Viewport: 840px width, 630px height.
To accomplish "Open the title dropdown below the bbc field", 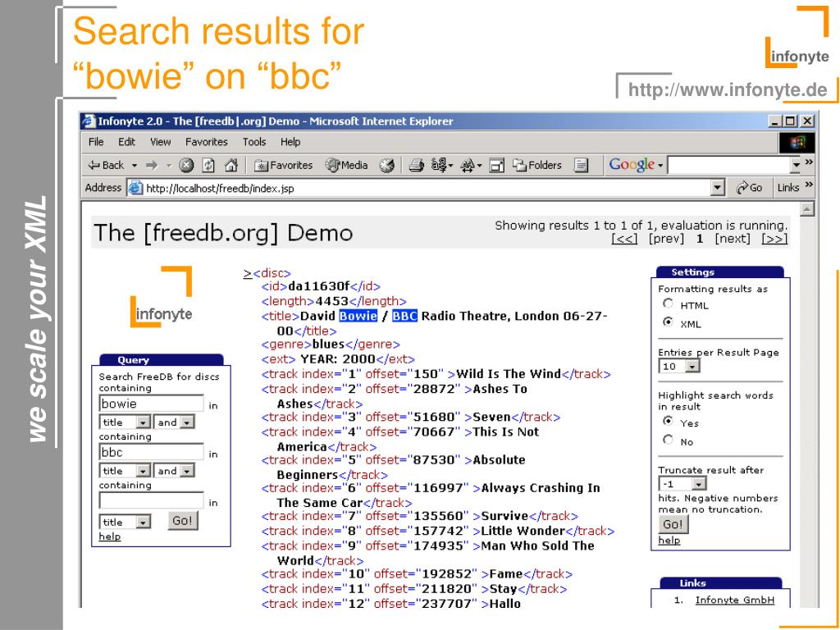I will (125, 471).
